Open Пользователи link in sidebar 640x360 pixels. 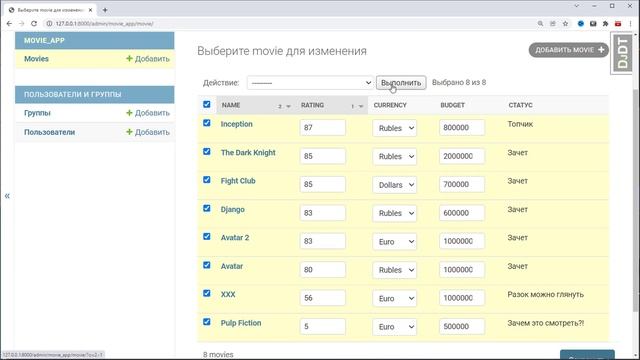tap(49, 132)
